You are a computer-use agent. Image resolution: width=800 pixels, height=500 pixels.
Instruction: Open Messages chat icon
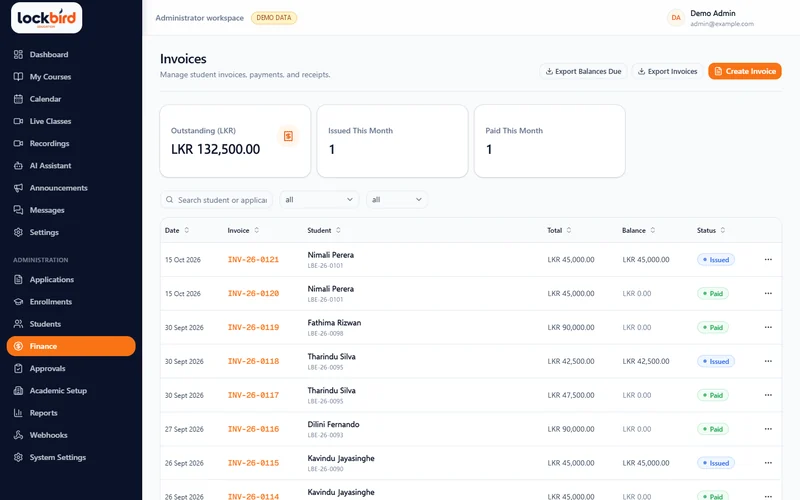click(x=18, y=210)
